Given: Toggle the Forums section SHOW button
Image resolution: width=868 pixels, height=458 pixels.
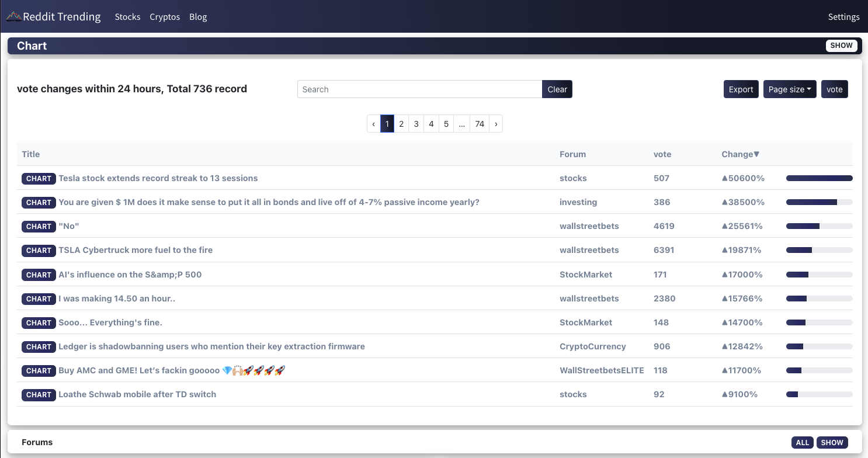Looking at the screenshot, I should point(832,442).
